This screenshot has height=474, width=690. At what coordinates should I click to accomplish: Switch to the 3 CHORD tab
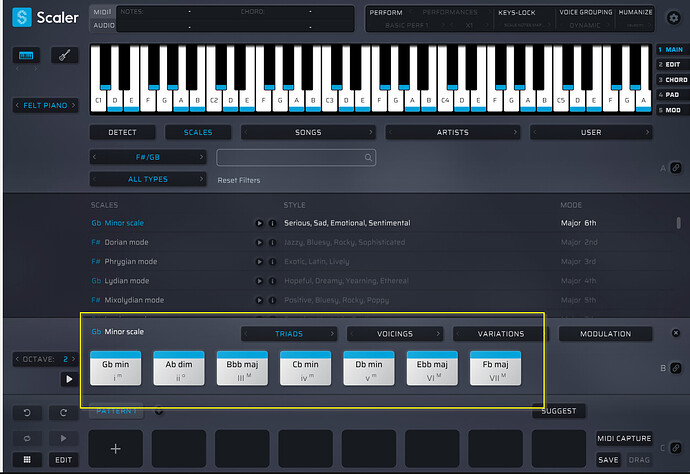672,80
